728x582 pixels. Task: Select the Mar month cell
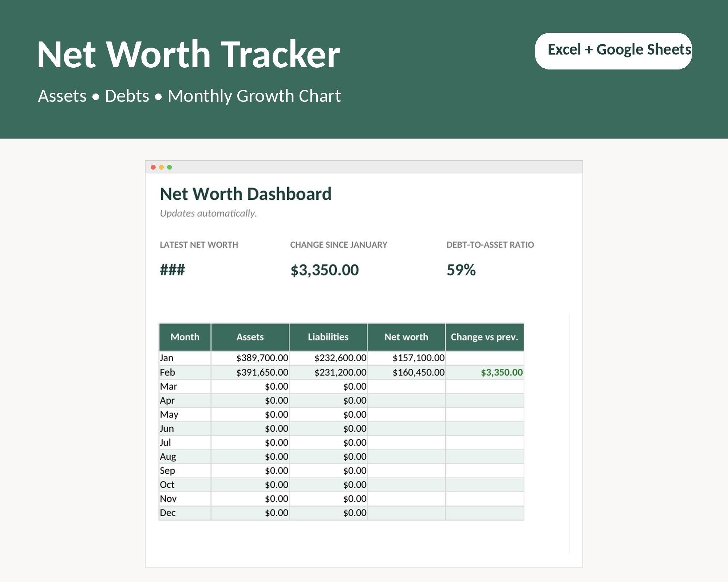(x=185, y=386)
